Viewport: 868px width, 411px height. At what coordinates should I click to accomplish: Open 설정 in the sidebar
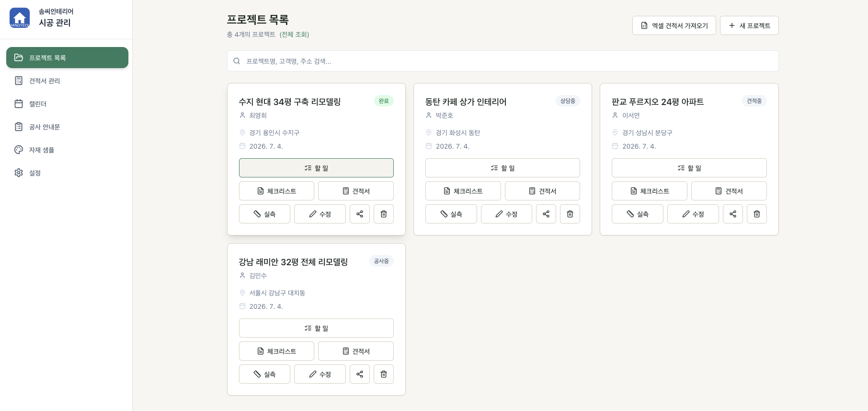tap(67, 173)
